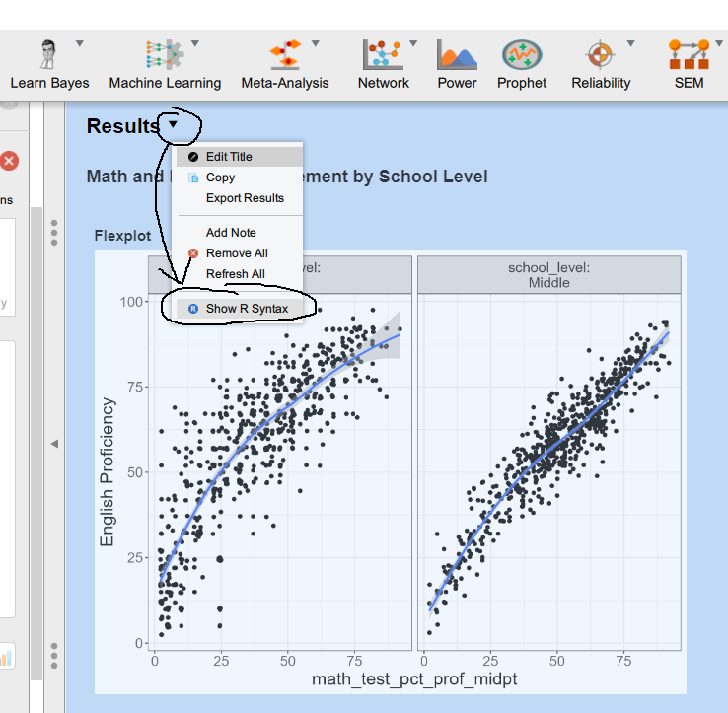Open the Learn Bayes module

point(49,65)
